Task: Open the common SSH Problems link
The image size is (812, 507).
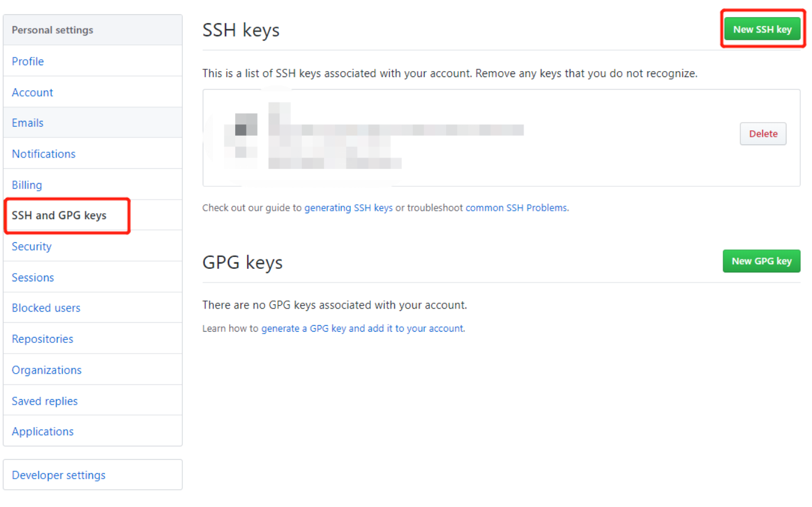Action: coord(516,208)
